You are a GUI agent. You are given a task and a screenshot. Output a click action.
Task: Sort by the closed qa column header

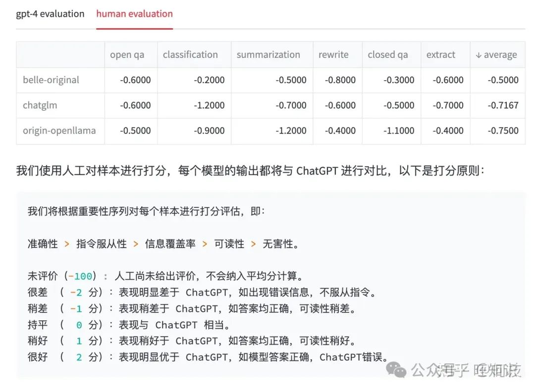[x=388, y=54]
